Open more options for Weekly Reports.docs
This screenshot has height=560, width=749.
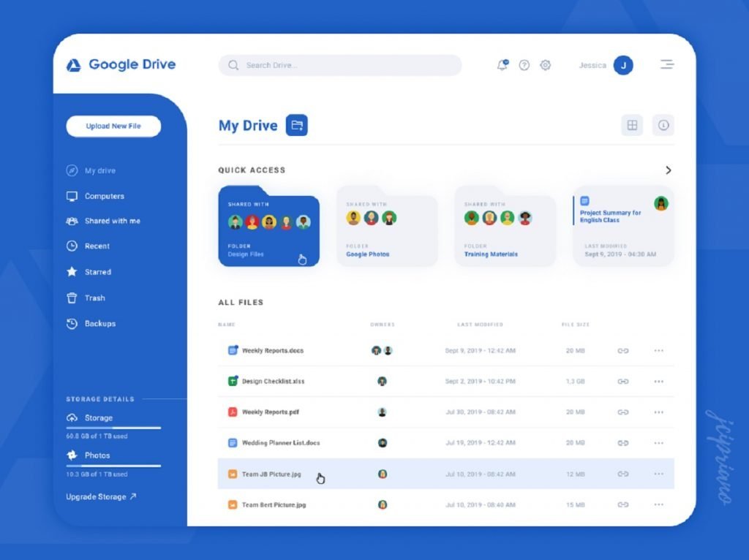click(x=659, y=351)
